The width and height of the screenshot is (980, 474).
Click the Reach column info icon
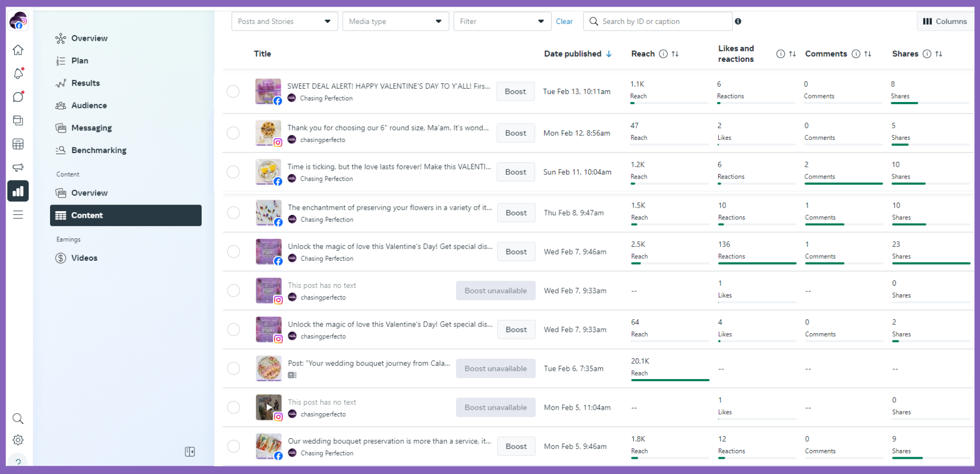(663, 54)
